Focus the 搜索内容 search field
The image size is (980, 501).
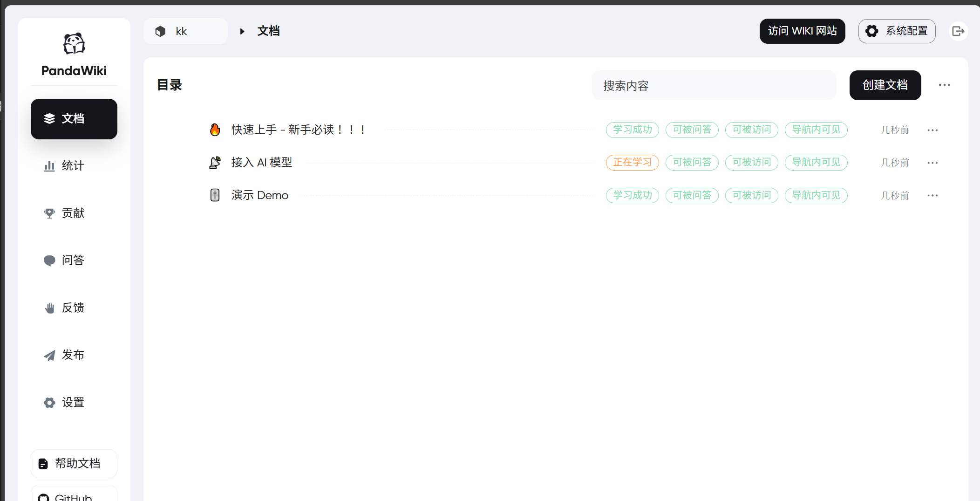pyautogui.click(x=714, y=85)
